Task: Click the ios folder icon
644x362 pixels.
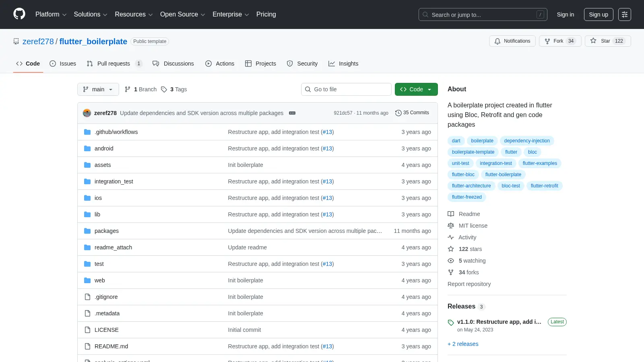Action: point(87,198)
